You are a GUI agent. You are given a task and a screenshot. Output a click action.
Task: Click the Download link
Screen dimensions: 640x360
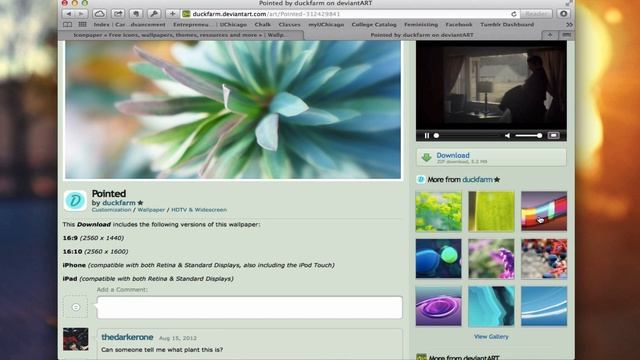pyautogui.click(x=453, y=155)
